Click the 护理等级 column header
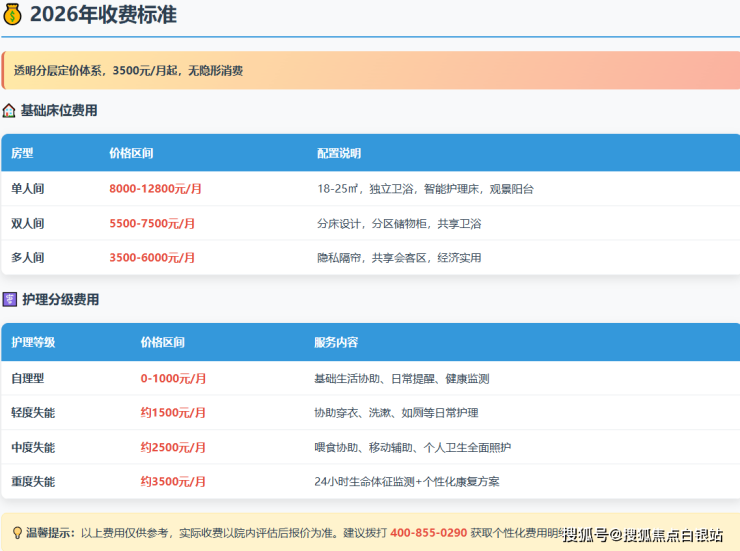The width and height of the screenshot is (740, 551). click(x=33, y=342)
